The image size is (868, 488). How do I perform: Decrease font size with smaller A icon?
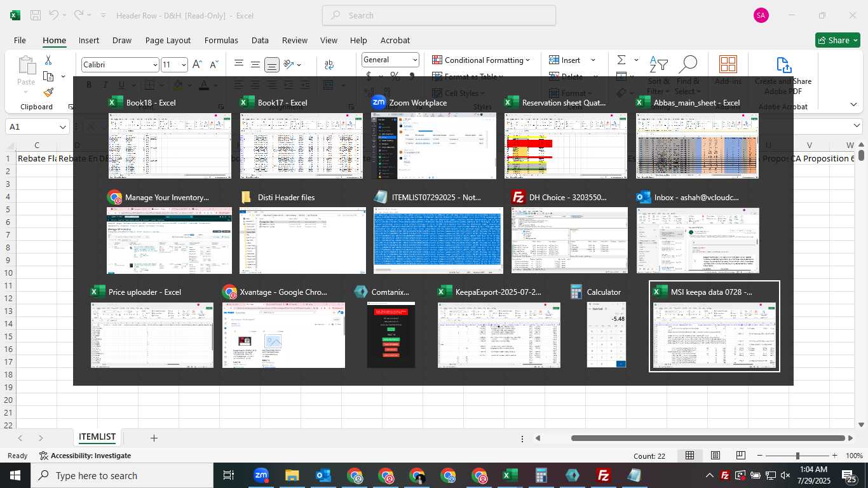point(214,64)
